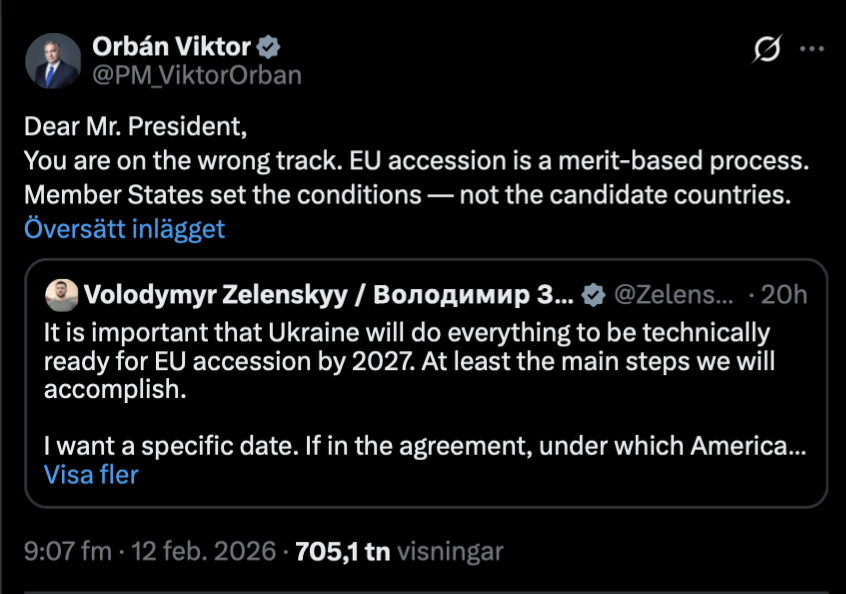Click the Grok circle-slash icon
846x594 pixels.
[x=767, y=50]
